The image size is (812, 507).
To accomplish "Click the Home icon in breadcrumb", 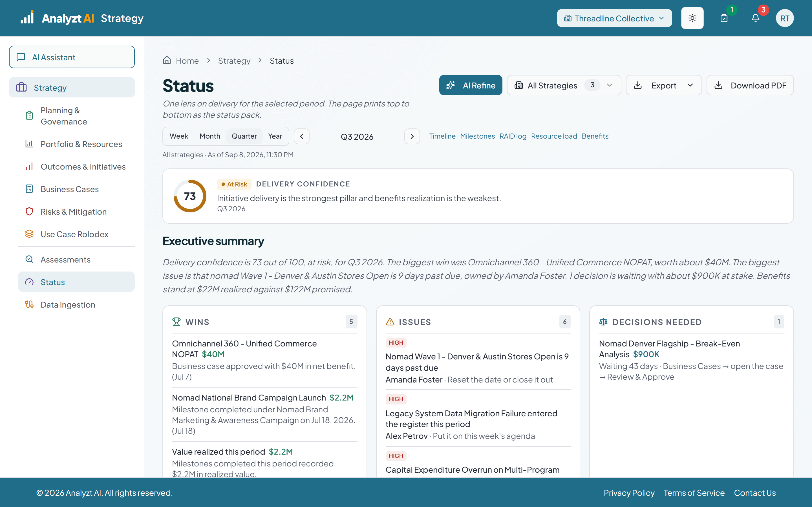I will (167, 60).
